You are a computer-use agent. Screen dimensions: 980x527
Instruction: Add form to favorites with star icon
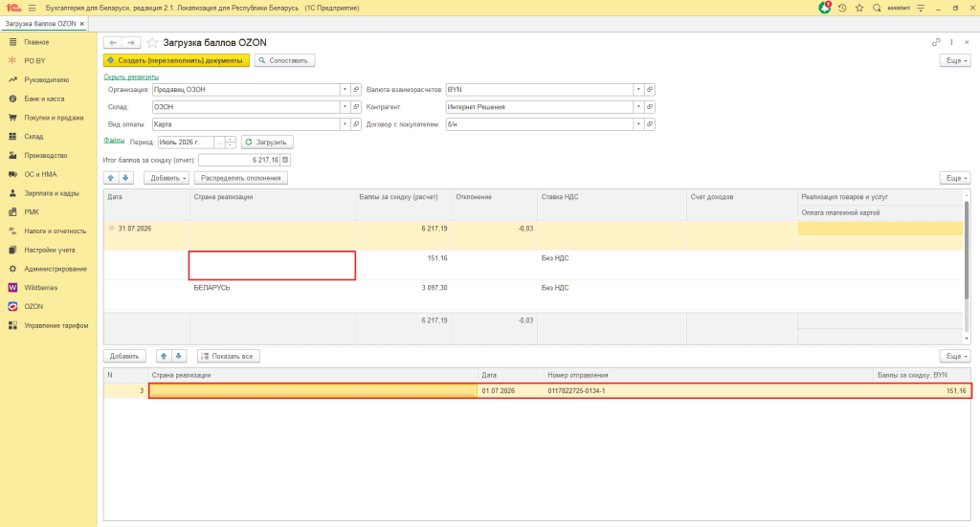click(x=152, y=42)
